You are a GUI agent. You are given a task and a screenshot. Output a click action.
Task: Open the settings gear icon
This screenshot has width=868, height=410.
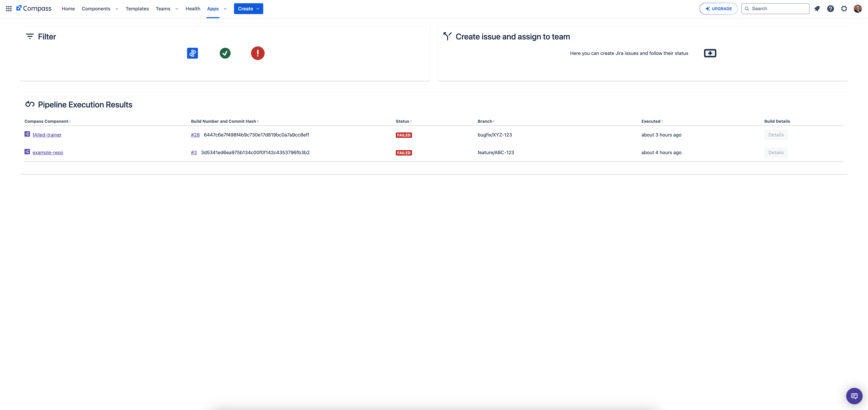844,9
